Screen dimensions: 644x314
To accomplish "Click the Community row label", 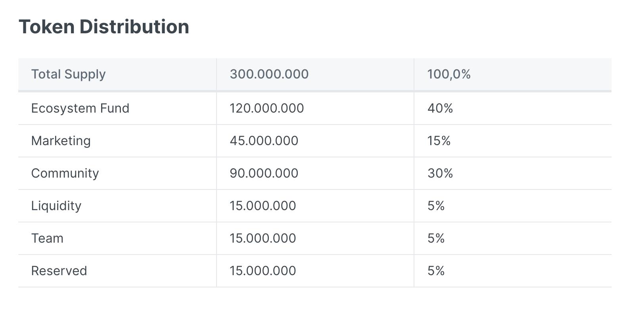I will click(x=65, y=173).
